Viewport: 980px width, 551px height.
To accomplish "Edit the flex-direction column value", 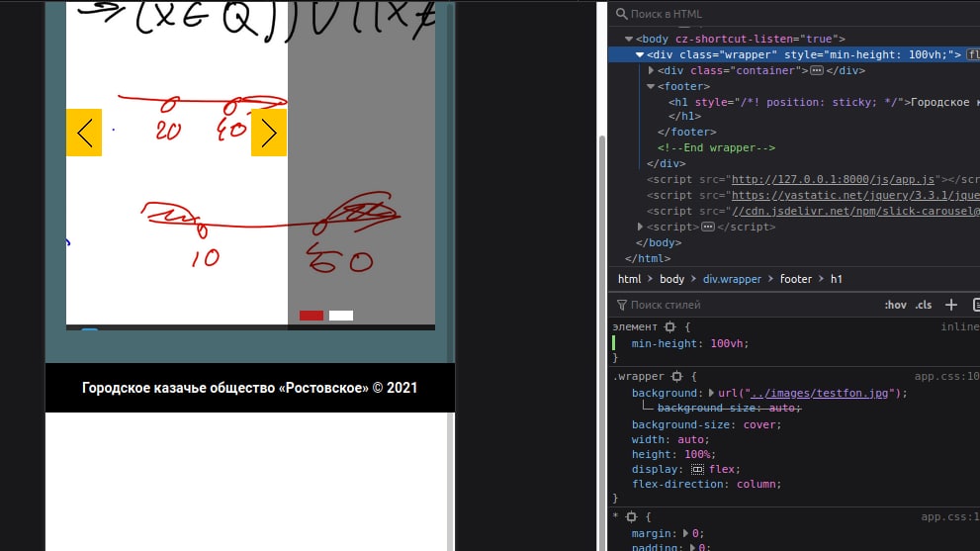I will pyautogui.click(x=756, y=484).
